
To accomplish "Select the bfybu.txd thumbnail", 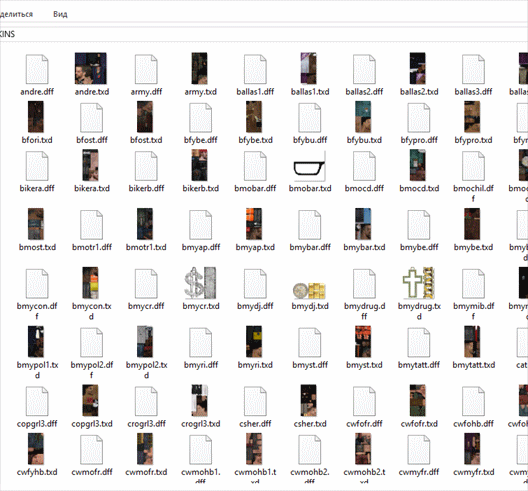I will 363,117.
